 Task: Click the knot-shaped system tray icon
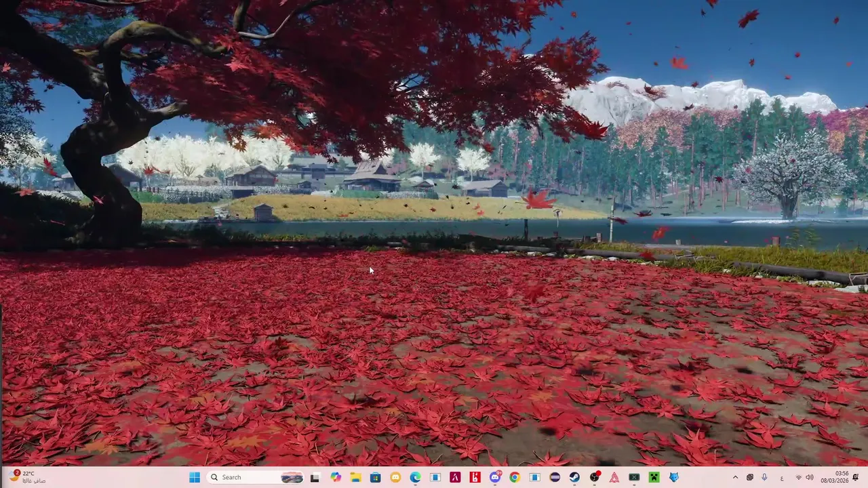(750, 477)
